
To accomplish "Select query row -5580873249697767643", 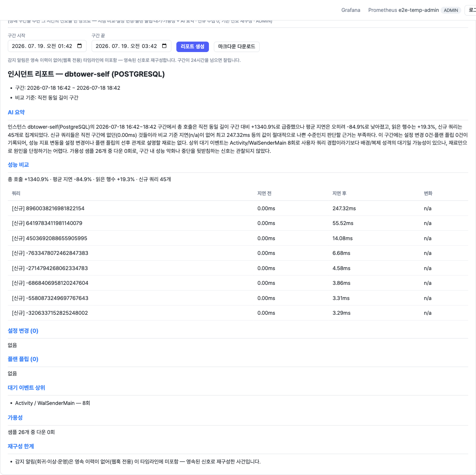I will 238,298.
